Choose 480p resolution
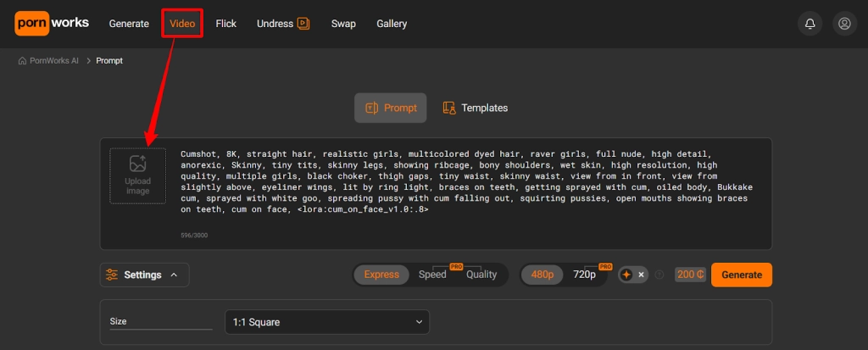The height and width of the screenshot is (350, 868). pos(542,275)
